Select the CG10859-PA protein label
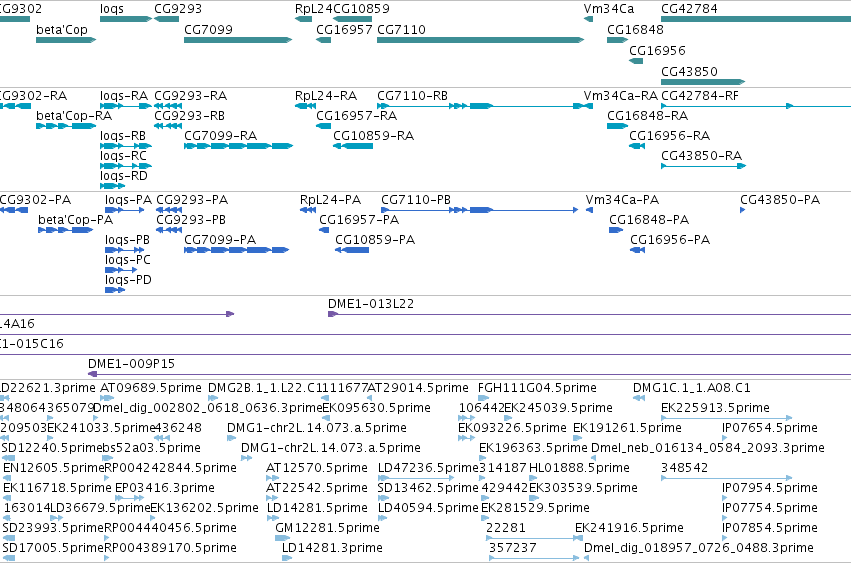 tap(375, 240)
